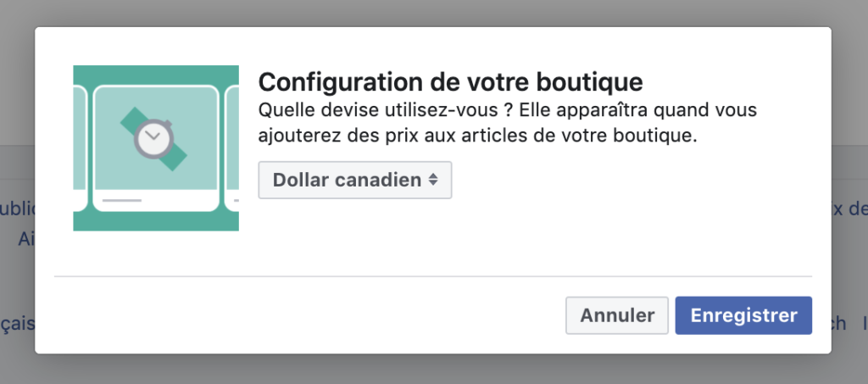Screen dimensions: 868x384
Task: Save with the Enregistrer button
Action: click(x=743, y=315)
